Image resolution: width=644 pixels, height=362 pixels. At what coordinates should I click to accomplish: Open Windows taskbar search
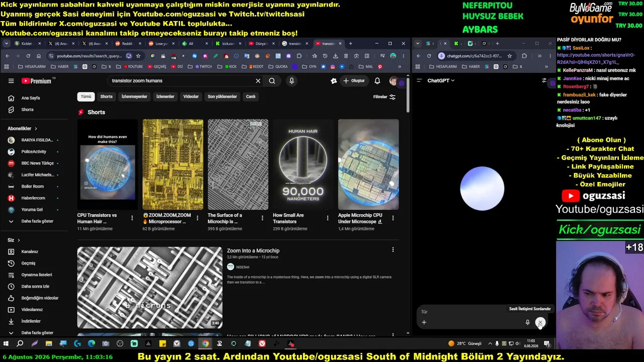click(x=20, y=344)
